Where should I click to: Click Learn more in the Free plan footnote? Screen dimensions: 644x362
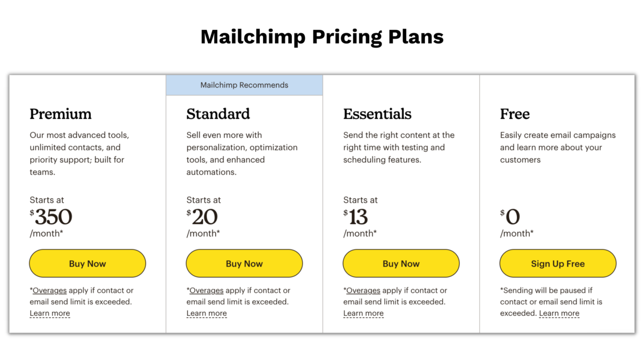tap(559, 313)
